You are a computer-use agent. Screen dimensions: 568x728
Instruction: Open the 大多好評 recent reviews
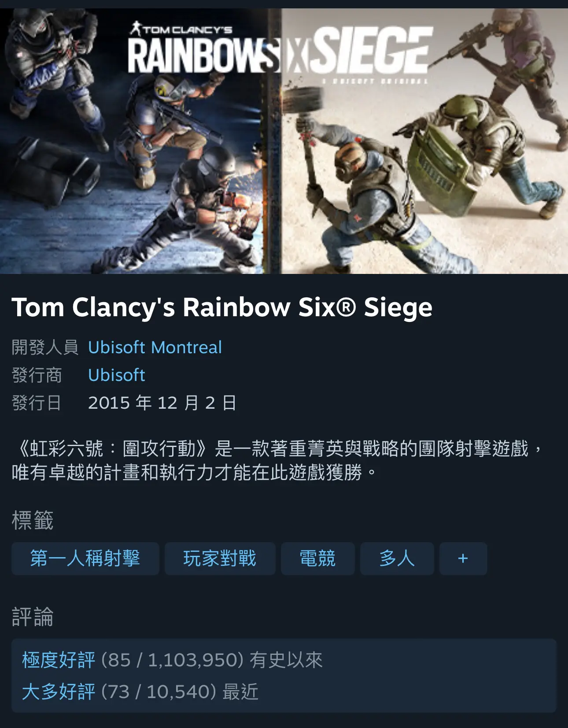click(59, 692)
